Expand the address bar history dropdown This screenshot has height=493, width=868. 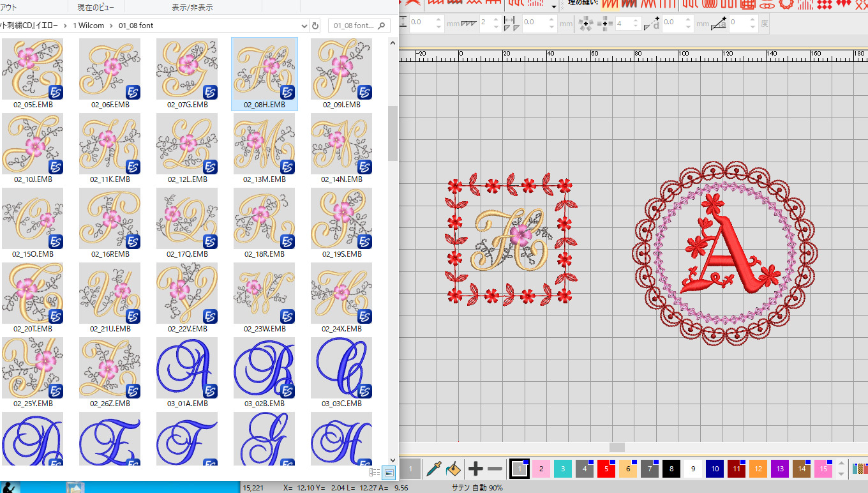coord(304,26)
